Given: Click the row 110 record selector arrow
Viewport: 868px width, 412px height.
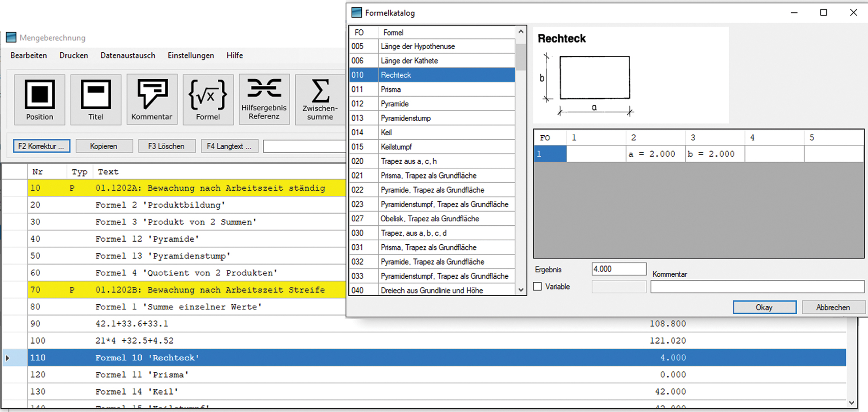Looking at the screenshot, I should (8, 358).
